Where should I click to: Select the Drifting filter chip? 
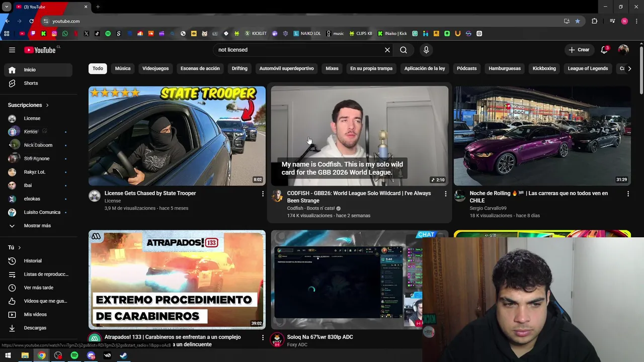click(239, 68)
